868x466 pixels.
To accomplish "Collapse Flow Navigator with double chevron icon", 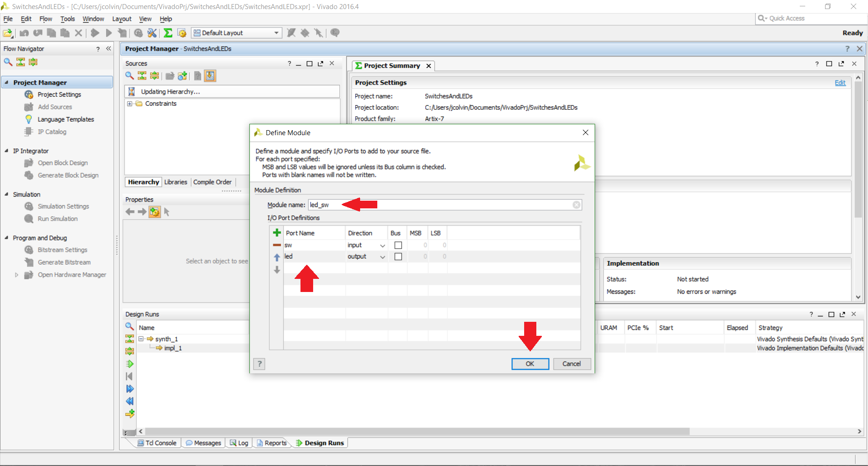I will (108, 48).
